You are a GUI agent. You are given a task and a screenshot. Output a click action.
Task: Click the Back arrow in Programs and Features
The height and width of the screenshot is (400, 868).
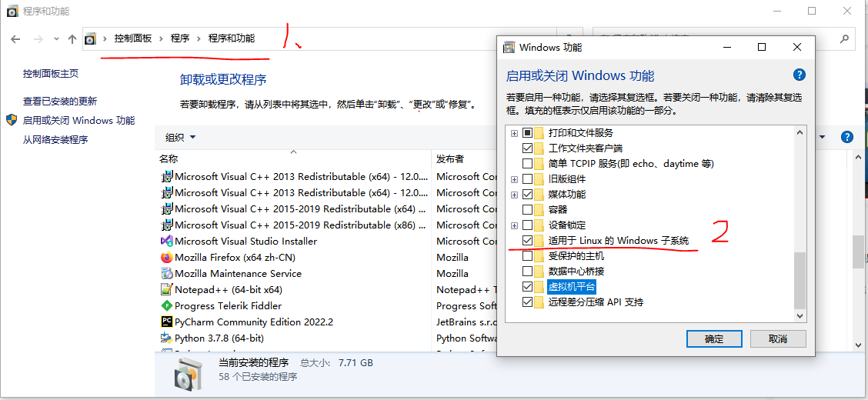click(x=15, y=39)
